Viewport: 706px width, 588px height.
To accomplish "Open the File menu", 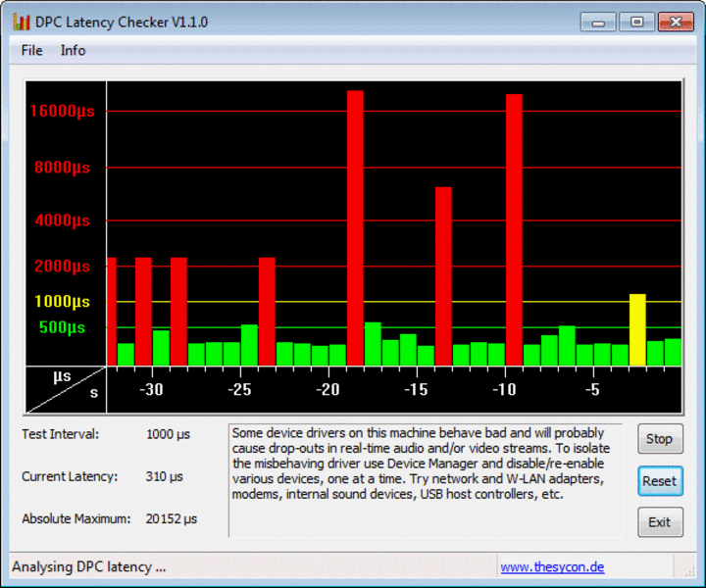I will click(x=31, y=50).
